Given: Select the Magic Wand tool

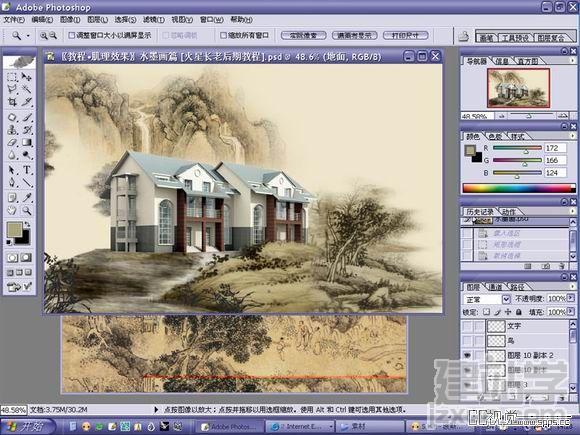Looking at the screenshot, I should [27, 89].
